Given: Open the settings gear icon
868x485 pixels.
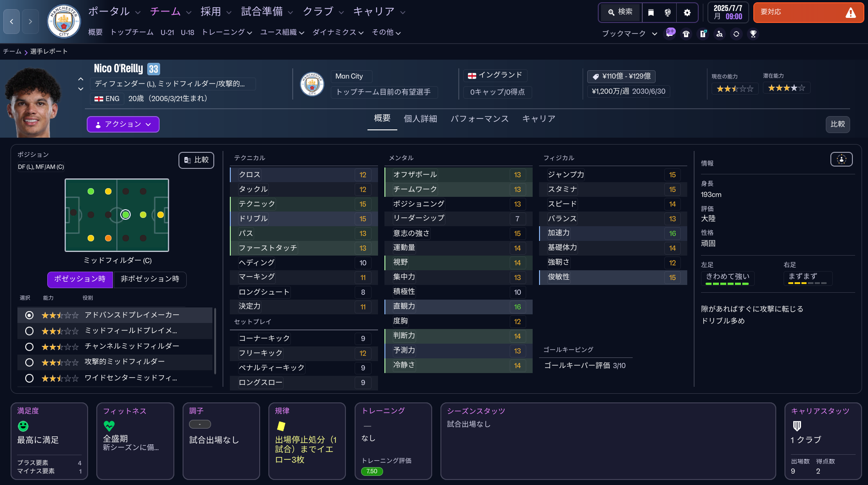Looking at the screenshot, I should [x=687, y=13].
